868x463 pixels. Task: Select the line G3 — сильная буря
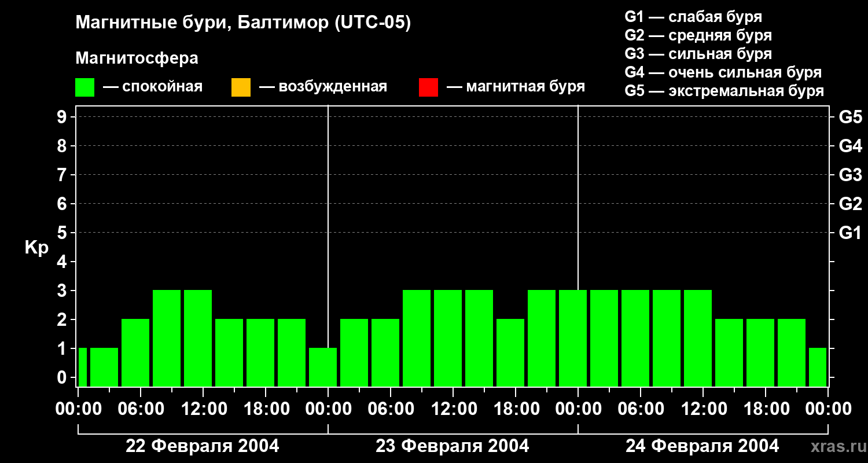point(698,54)
